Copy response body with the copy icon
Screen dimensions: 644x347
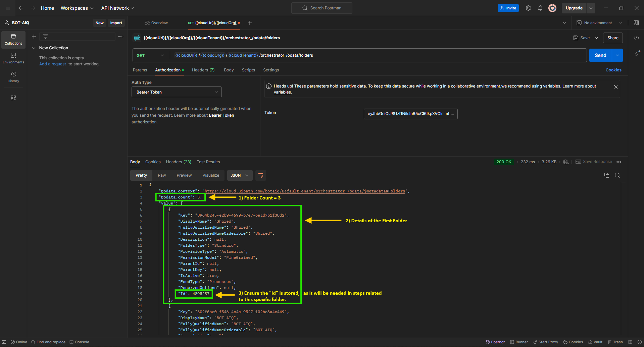(607, 175)
